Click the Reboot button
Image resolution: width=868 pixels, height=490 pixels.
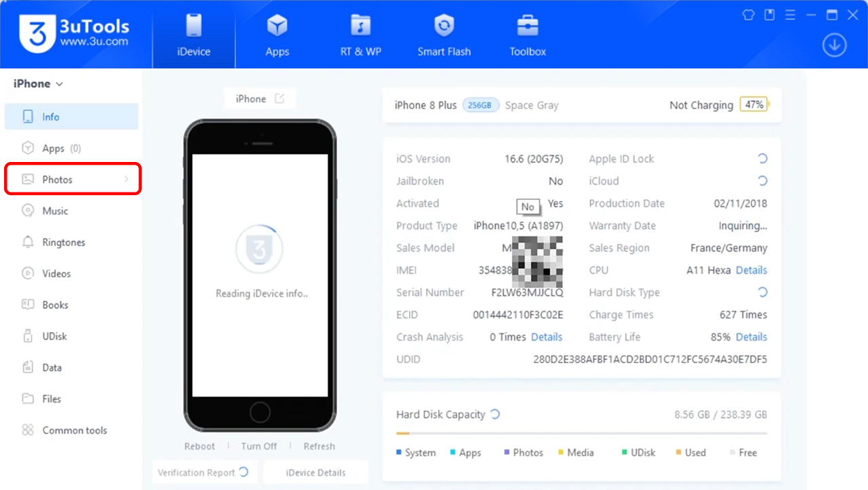click(199, 446)
